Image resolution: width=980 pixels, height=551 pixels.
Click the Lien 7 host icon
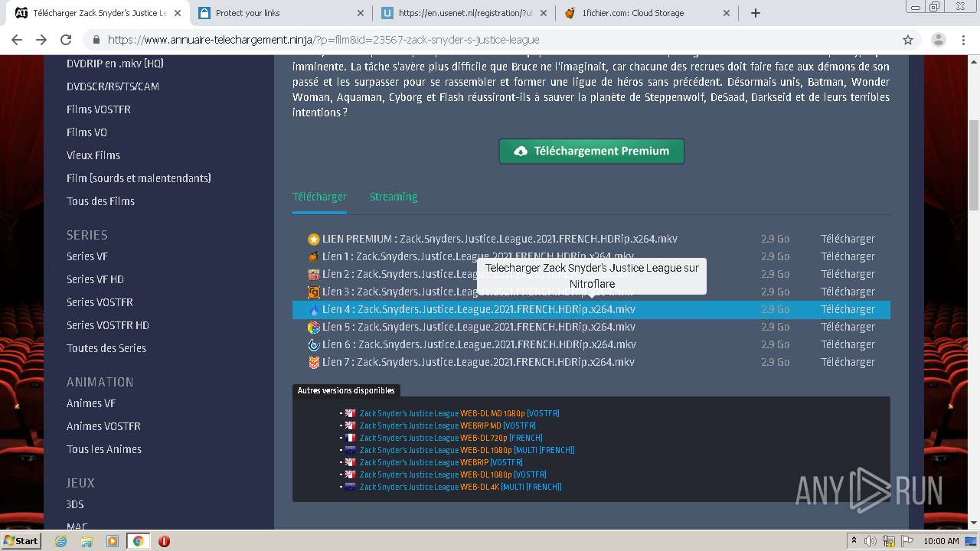pos(313,363)
